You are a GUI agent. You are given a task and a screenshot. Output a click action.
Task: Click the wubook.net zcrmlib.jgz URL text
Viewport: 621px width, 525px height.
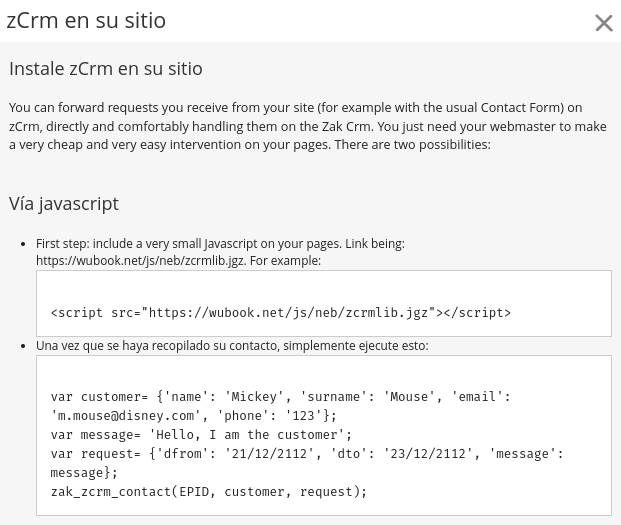pyautogui.click(x=141, y=261)
